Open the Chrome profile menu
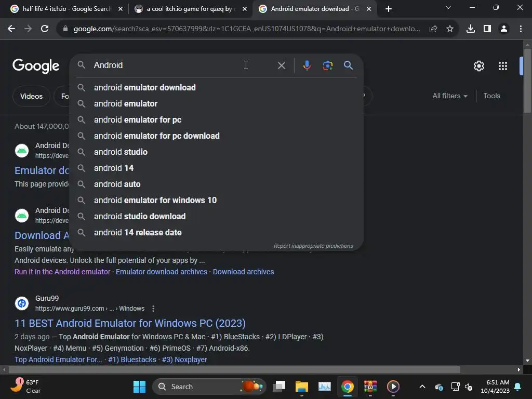 (x=504, y=29)
